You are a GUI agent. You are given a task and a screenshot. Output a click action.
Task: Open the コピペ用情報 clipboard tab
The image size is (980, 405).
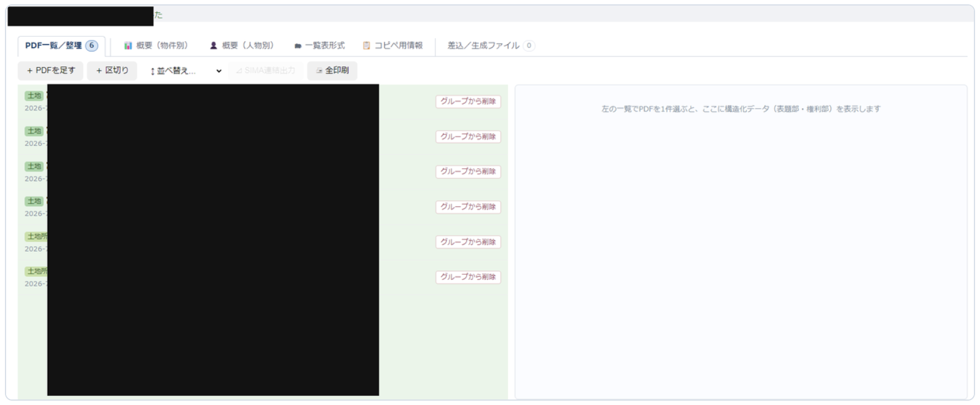click(x=392, y=45)
